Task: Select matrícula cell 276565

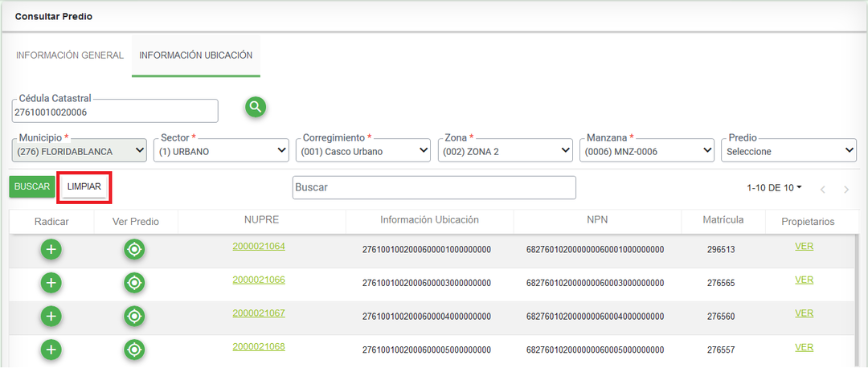Action: [x=721, y=284]
